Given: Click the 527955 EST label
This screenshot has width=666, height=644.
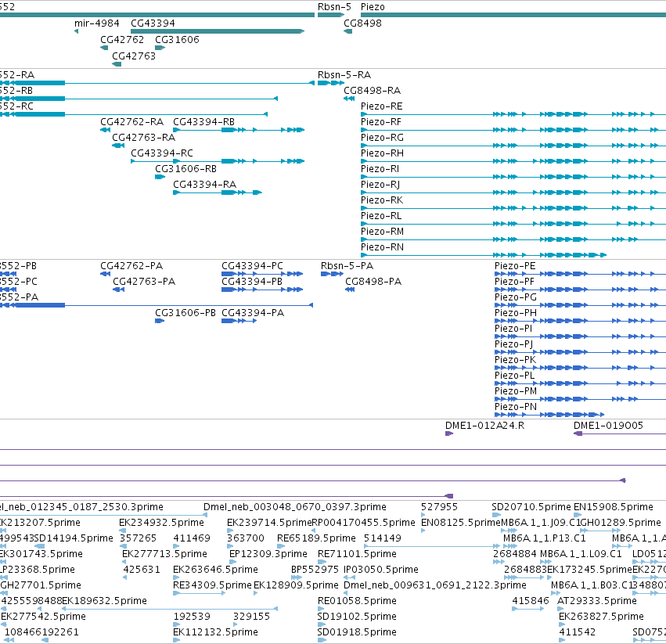Looking at the screenshot, I should point(439,507).
